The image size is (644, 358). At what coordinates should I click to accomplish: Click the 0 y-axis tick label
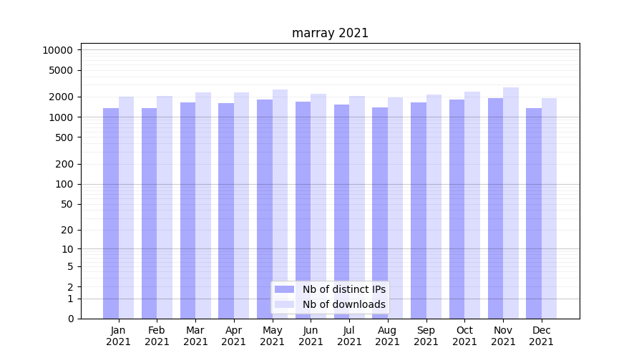coord(70,319)
